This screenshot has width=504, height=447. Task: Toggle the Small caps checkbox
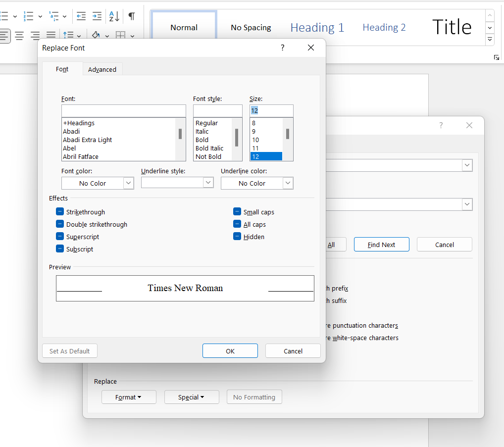pyautogui.click(x=237, y=211)
